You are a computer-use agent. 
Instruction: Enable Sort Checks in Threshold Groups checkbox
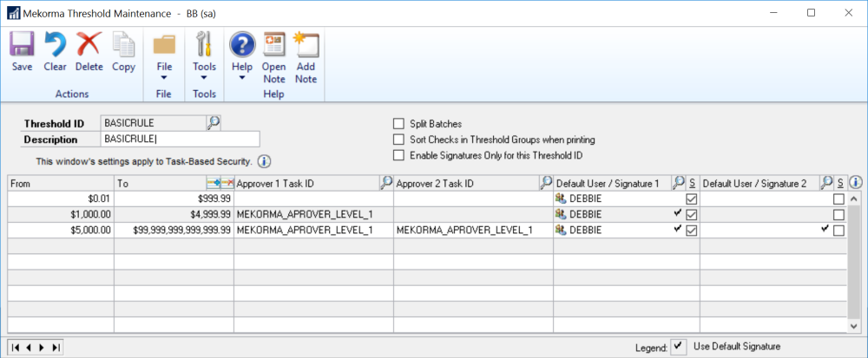[398, 140]
